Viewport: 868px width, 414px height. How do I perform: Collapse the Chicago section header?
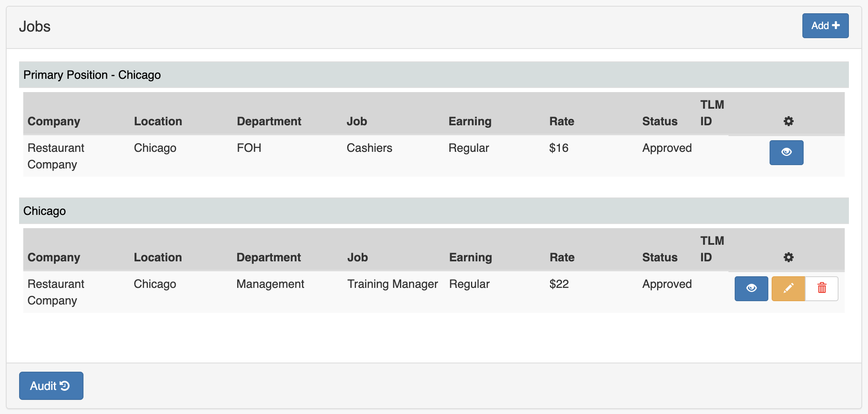(44, 211)
